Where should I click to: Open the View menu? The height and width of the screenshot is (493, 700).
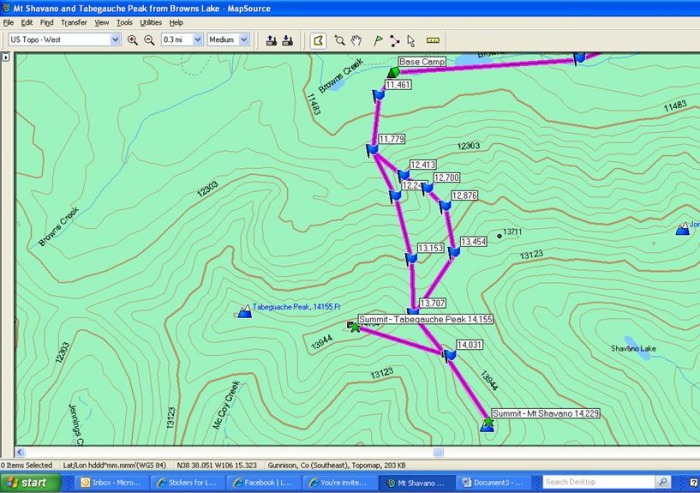pyautogui.click(x=102, y=22)
